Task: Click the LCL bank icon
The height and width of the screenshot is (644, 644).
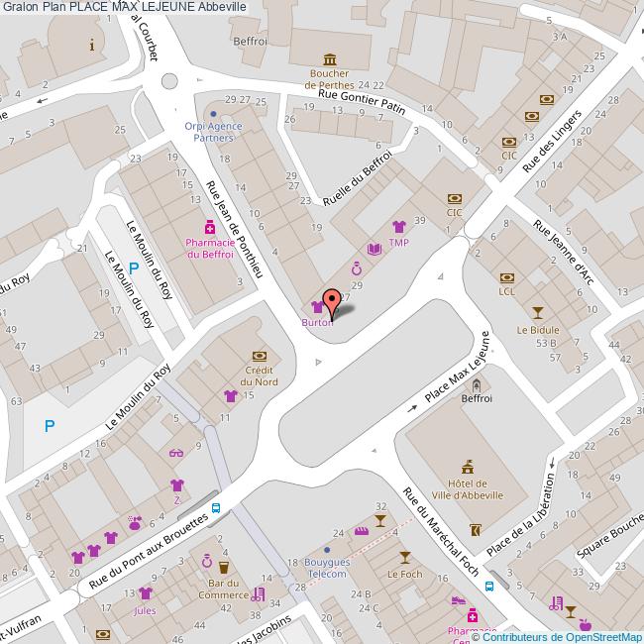Action: tap(507, 277)
